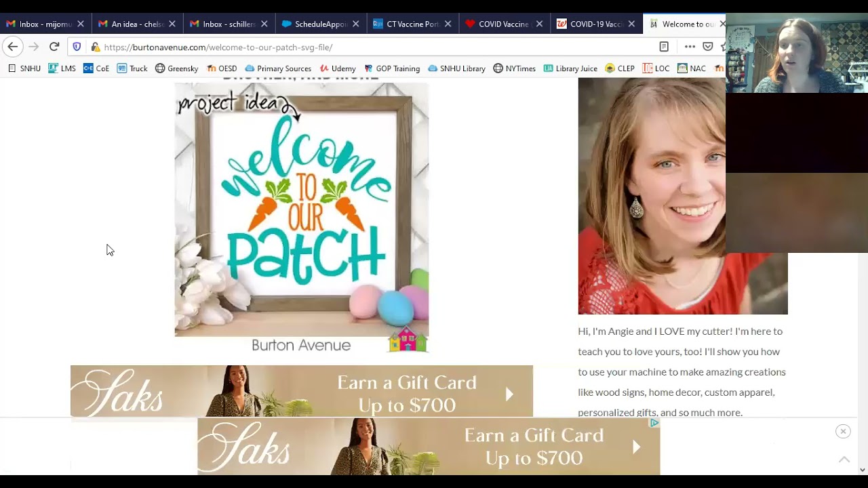Toggle reader view for this page
This screenshot has width=868, height=488.
[664, 47]
